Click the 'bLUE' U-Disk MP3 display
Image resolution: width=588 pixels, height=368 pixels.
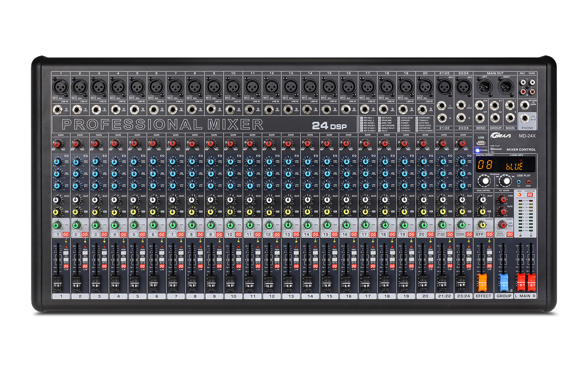[514, 166]
